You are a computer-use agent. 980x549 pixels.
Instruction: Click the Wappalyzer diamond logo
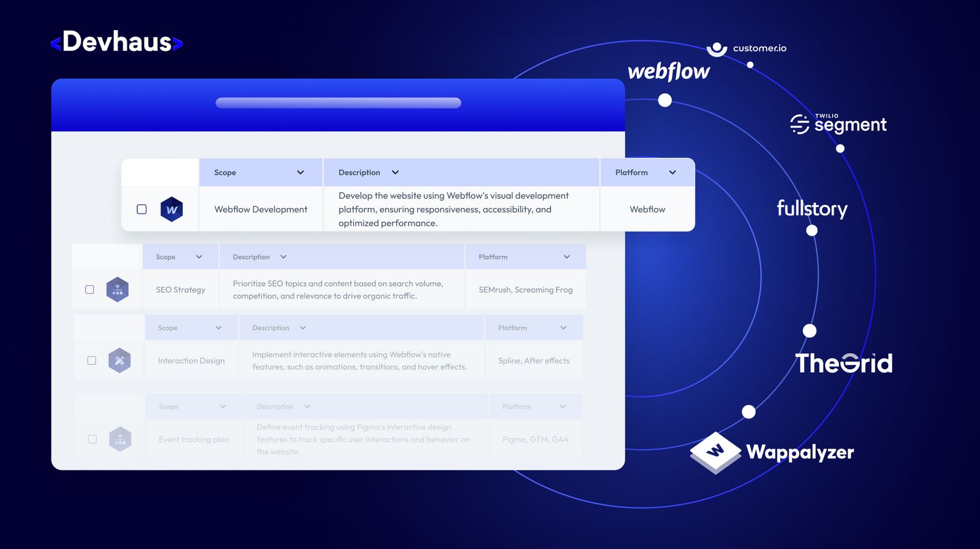(715, 452)
